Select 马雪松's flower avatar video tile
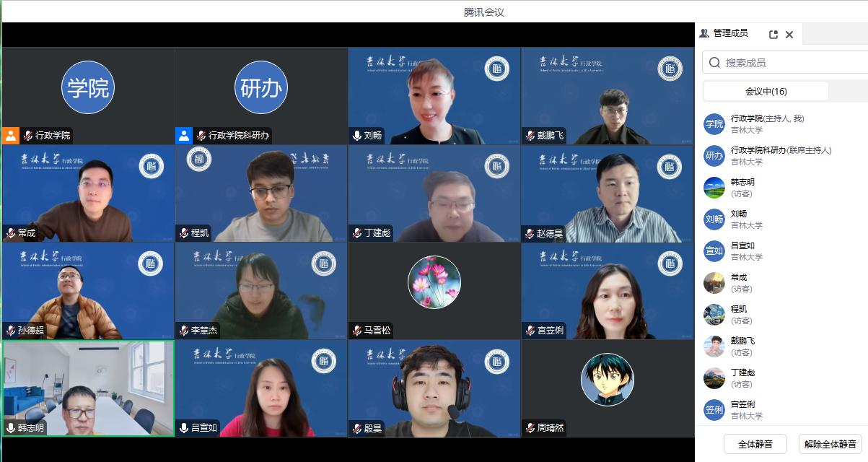The height and width of the screenshot is (462, 868). click(434, 283)
